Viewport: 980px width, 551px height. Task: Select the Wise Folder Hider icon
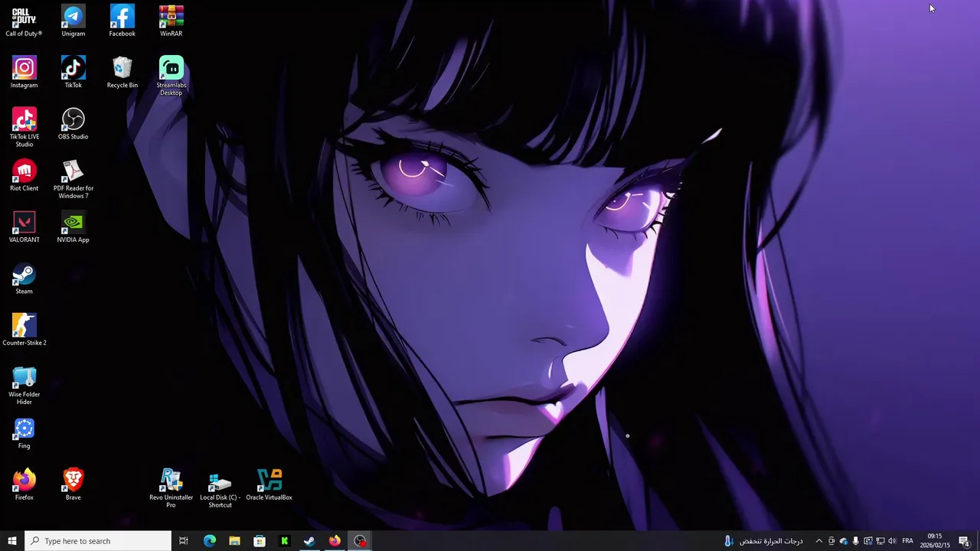pos(24,385)
